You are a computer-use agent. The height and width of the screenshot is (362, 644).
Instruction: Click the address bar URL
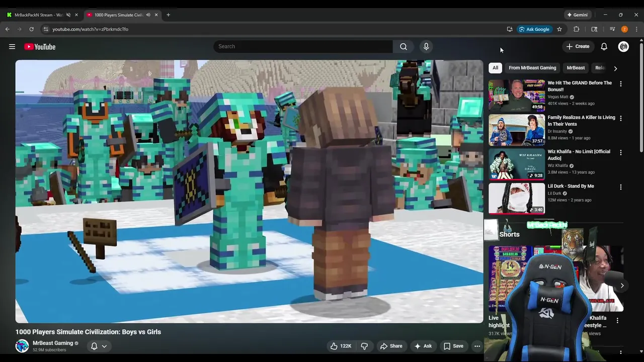point(91,29)
